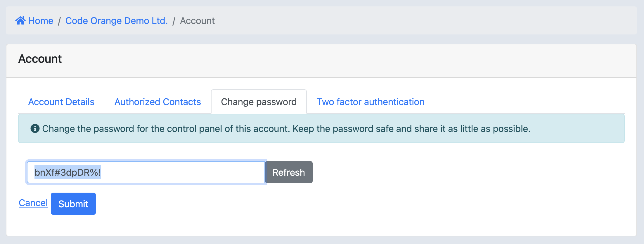Click the password safety notice text
This screenshot has width=644, height=244.
click(x=286, y=129)
